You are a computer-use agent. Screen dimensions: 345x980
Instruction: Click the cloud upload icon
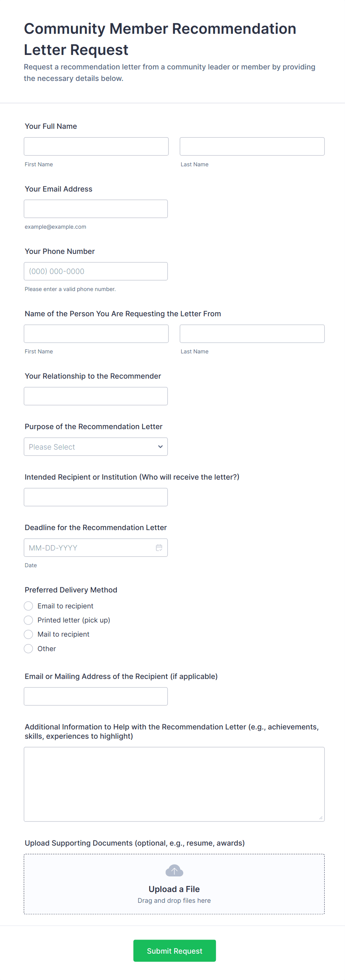174,870
